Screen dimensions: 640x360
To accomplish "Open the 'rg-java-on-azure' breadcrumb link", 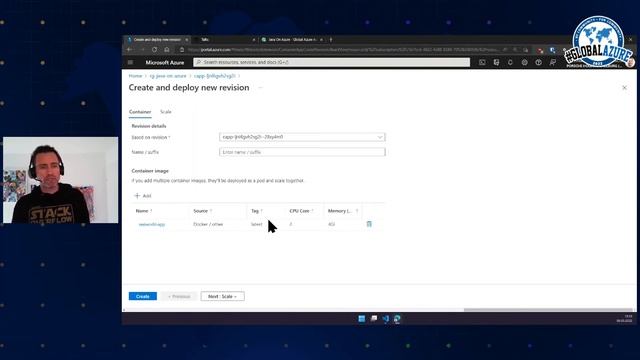I will pos(168,76).
